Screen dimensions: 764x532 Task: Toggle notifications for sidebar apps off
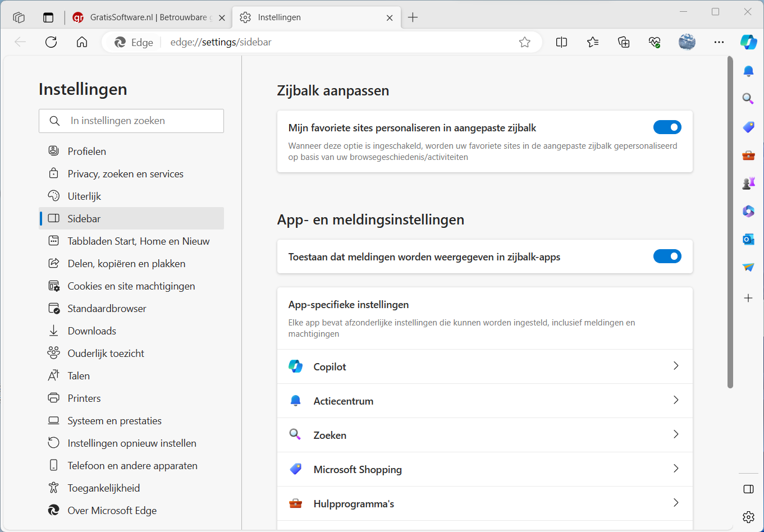coord(667,256)
